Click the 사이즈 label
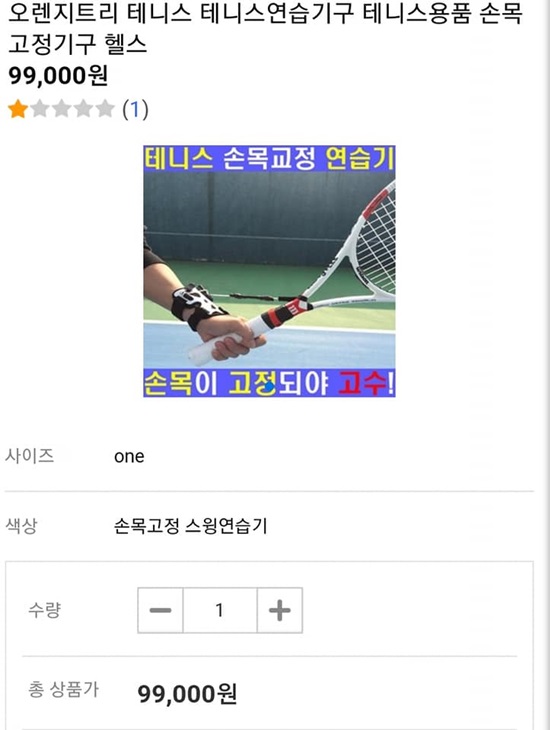 pyautogui.click(x=29, y=455)
